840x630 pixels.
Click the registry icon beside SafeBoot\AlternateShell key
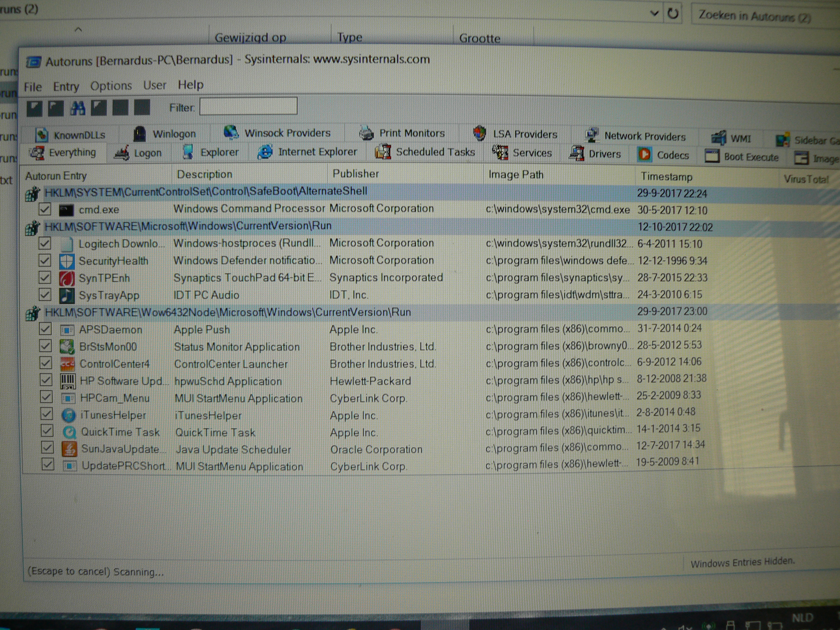(33, 194)
